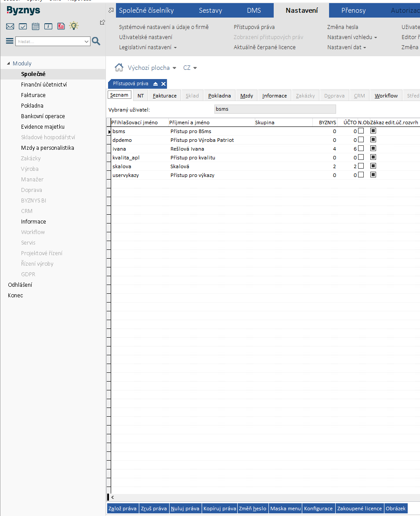Click the home icon by Výchozí plocha
The height and width of the screenshot is (516, 420).
coord(119,68)
